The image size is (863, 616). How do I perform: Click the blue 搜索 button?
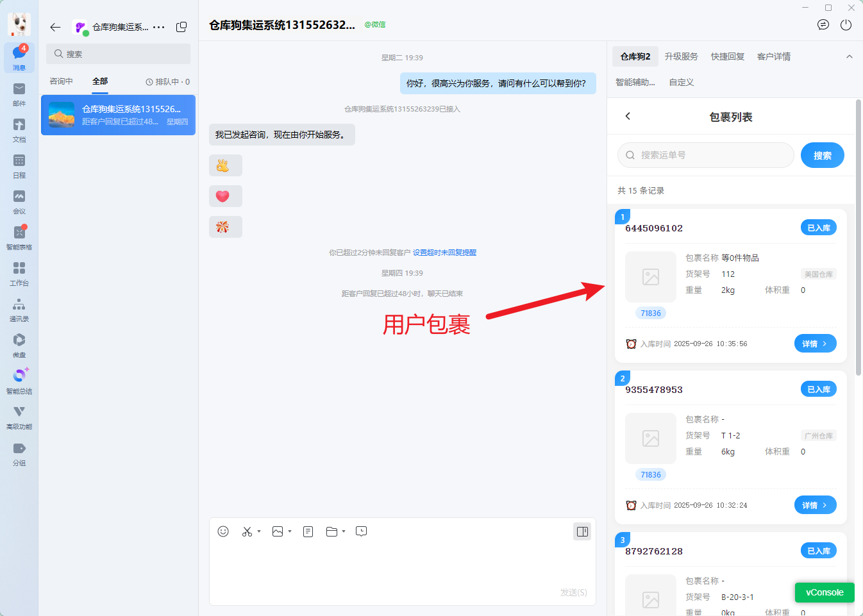coord(823,155)
